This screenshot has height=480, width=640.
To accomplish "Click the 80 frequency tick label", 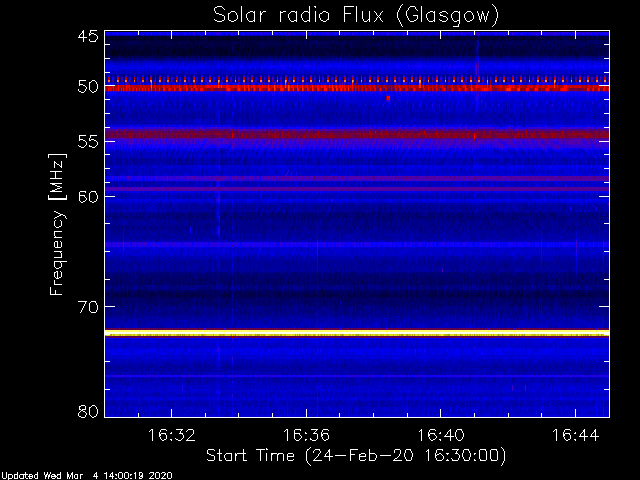I will pyautogui.click(x=88, y=411).
